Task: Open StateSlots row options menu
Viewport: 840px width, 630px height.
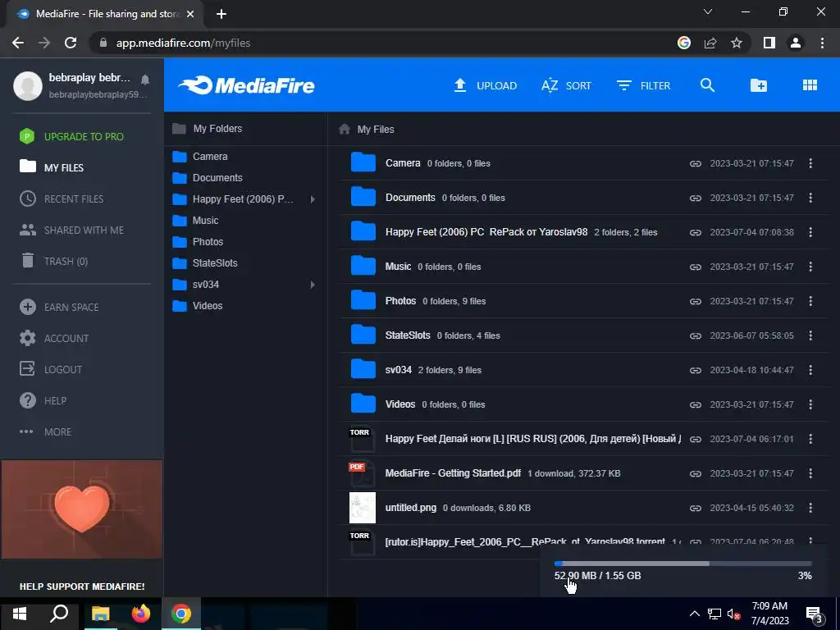Action: click(x=810, y=336)
